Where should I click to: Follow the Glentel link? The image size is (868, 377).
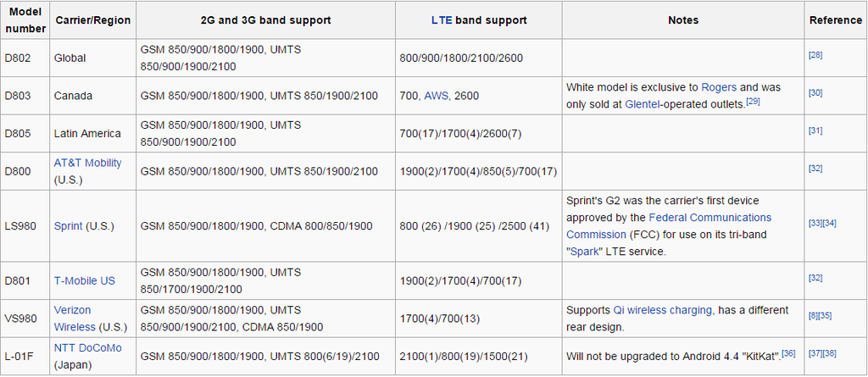tap(644, 104)
